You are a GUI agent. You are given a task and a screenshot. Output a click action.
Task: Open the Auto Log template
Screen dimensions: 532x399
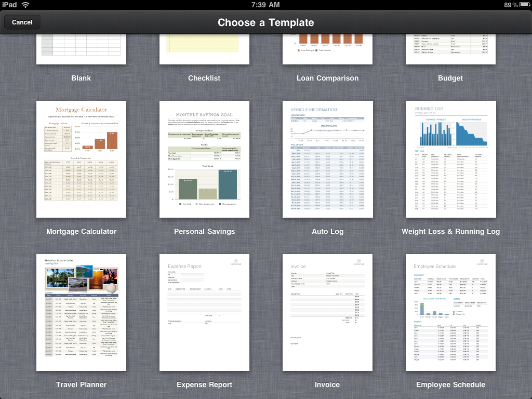coord(327,159)
